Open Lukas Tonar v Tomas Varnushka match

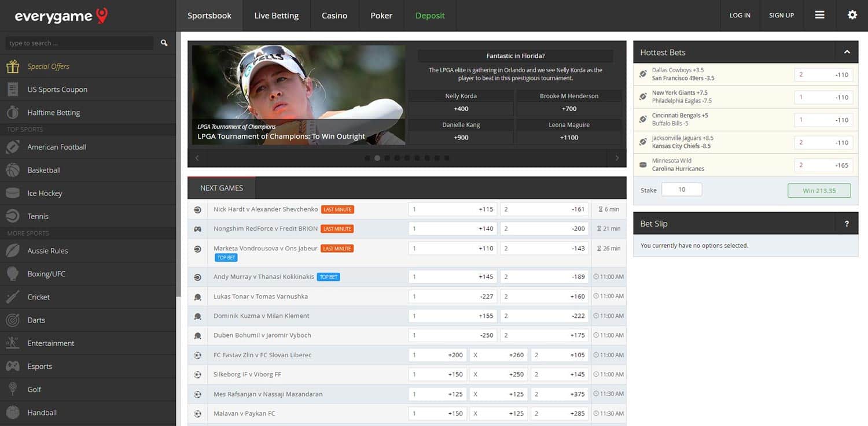tap(260, 297)
